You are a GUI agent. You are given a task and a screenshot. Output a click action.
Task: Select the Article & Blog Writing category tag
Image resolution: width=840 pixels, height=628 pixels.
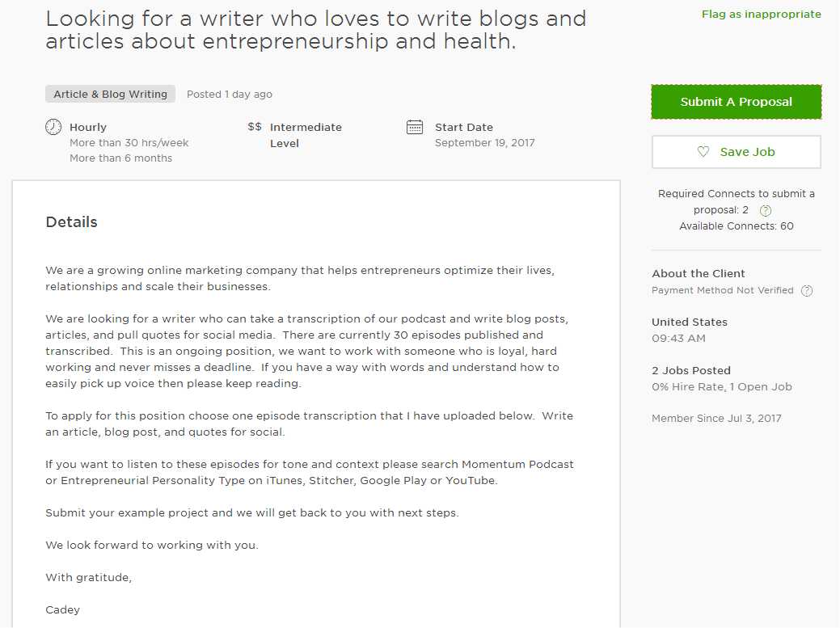tap(110, 95)
